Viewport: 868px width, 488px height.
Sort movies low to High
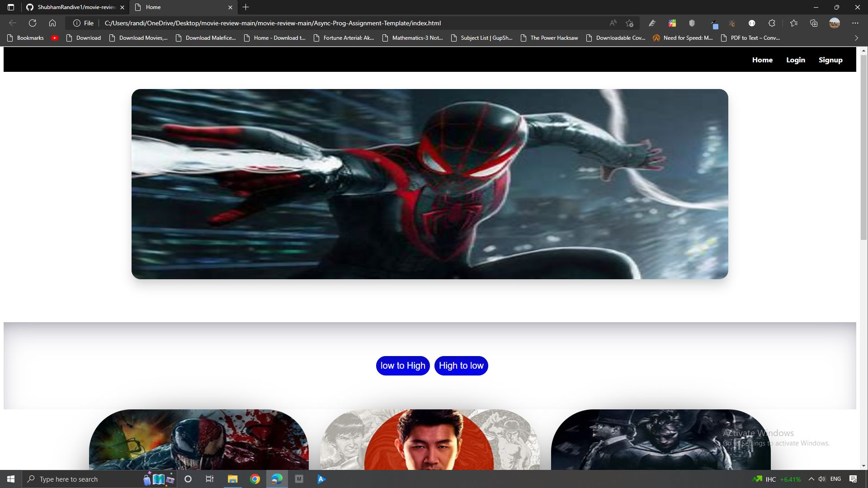pyautogui.click(x=402, y=366)
